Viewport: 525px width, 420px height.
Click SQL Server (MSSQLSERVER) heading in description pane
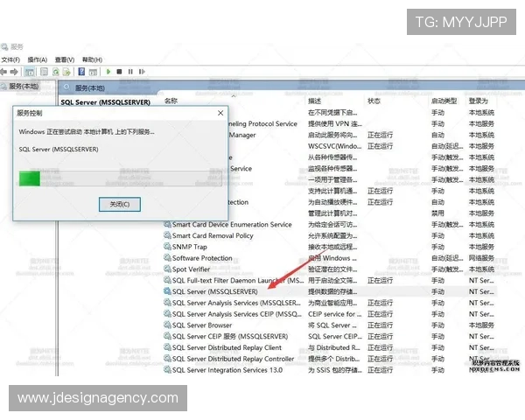pos(106,102)
